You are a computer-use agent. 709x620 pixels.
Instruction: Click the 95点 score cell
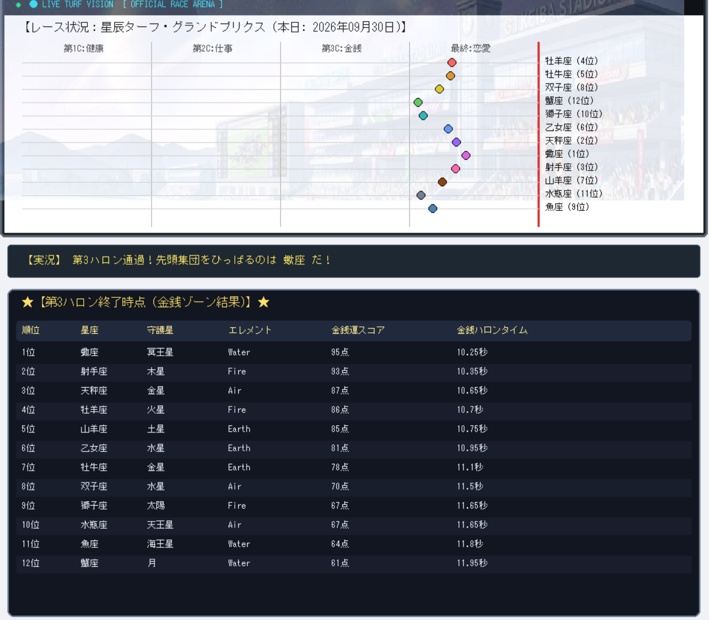tap(340, 352)
